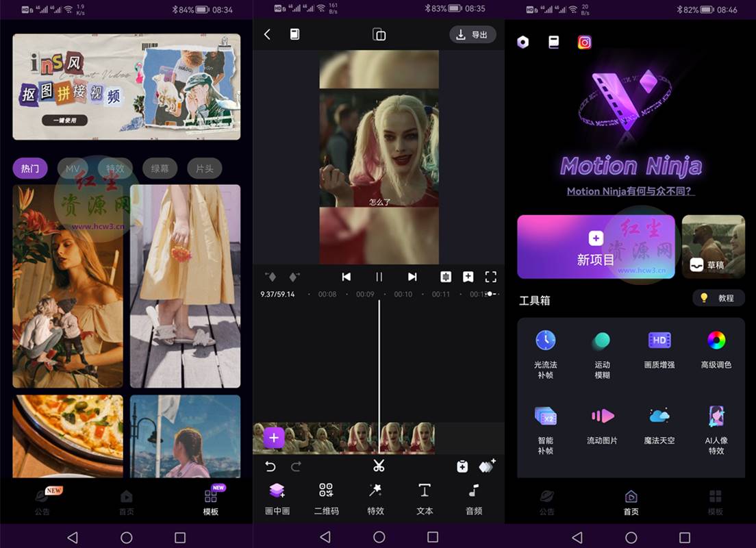Select the 高级调色 color wheel tool

(x=716, y=340)
